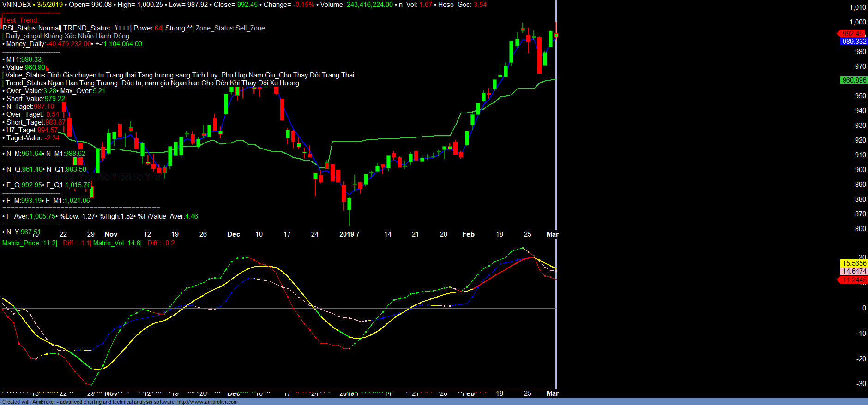Select the blue 989.332 price axis tag
This screenshot has height=405, width=868.
[x=854, y=42]
